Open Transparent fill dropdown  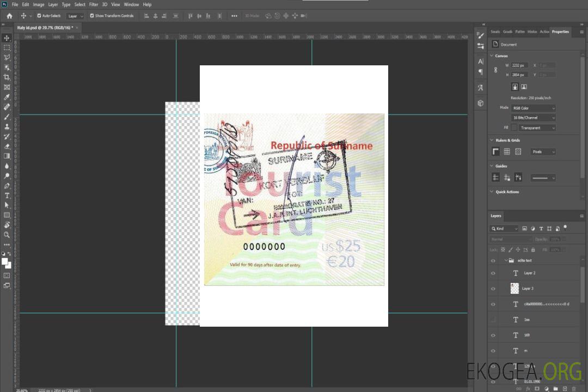pos(537,128)
